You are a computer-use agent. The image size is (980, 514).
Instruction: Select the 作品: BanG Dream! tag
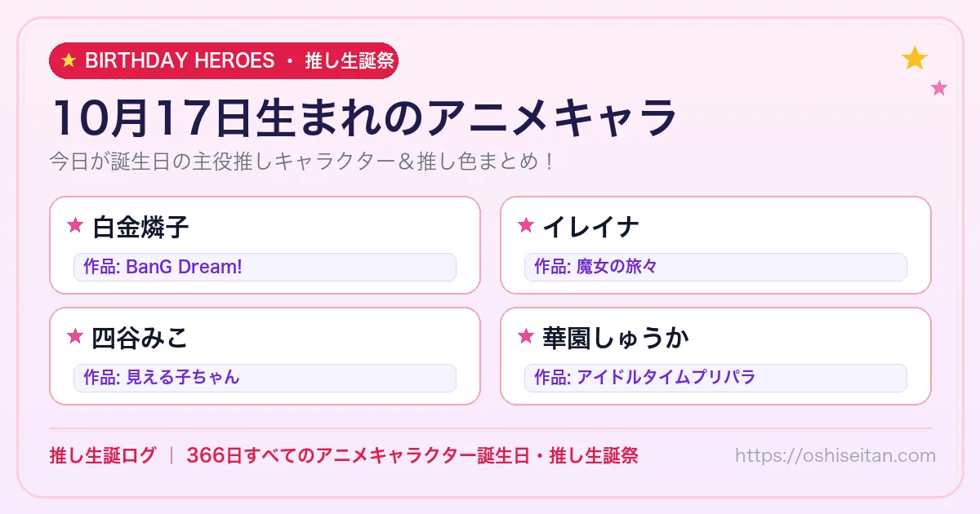click(265, 268)
